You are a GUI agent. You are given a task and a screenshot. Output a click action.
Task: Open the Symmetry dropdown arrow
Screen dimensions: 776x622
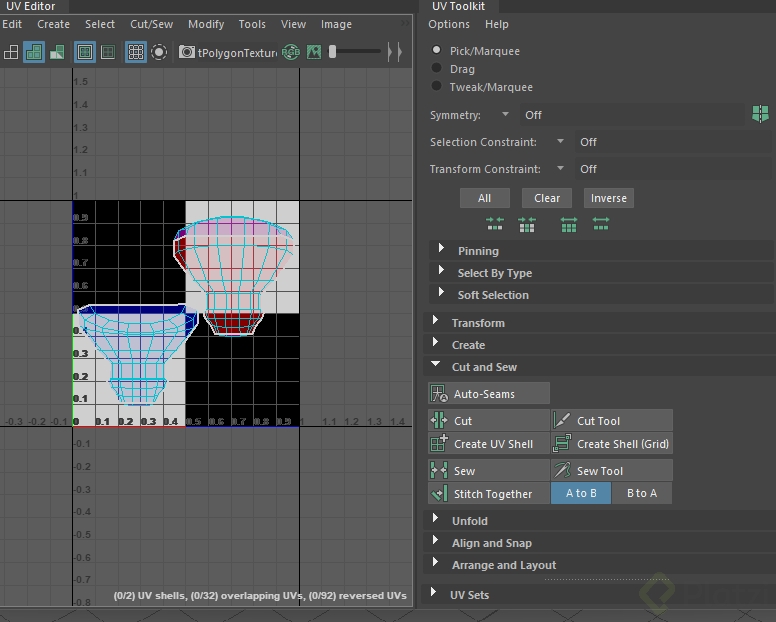(x=505, y=115)
